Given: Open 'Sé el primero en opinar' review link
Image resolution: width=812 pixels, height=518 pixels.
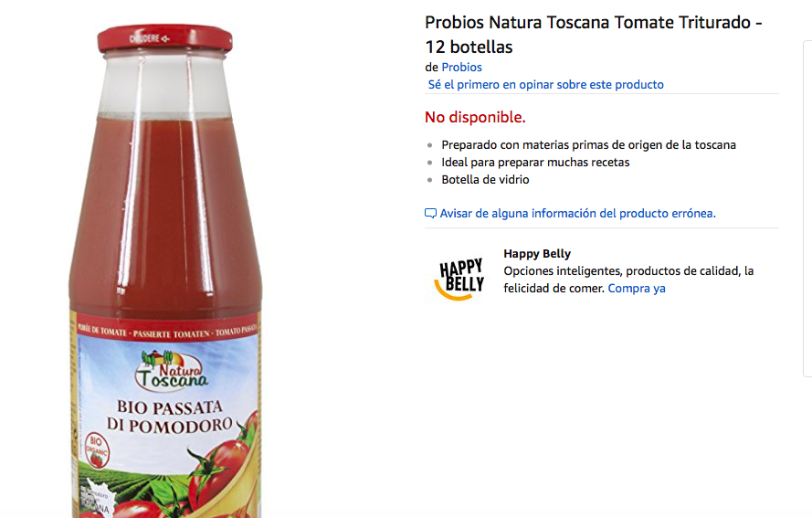Looking at the screenshot, I should tap(545, 84).
